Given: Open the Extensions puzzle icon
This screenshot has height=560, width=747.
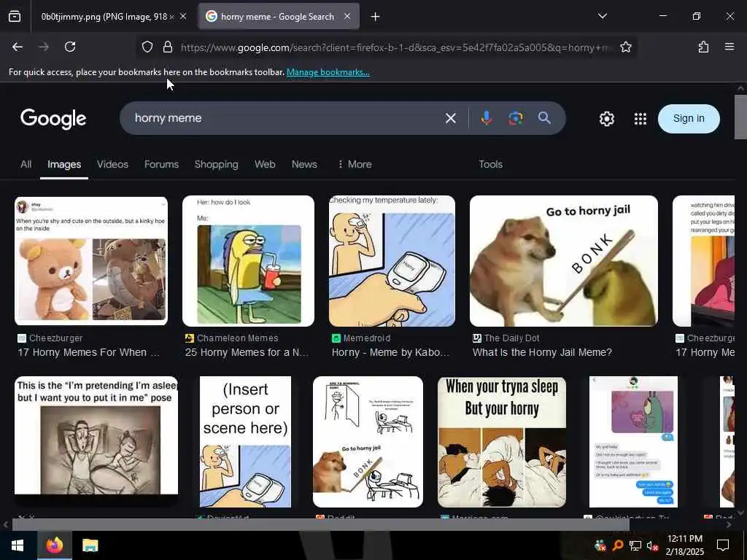Looking at the screenshot, I should click(x=703, y=47).
